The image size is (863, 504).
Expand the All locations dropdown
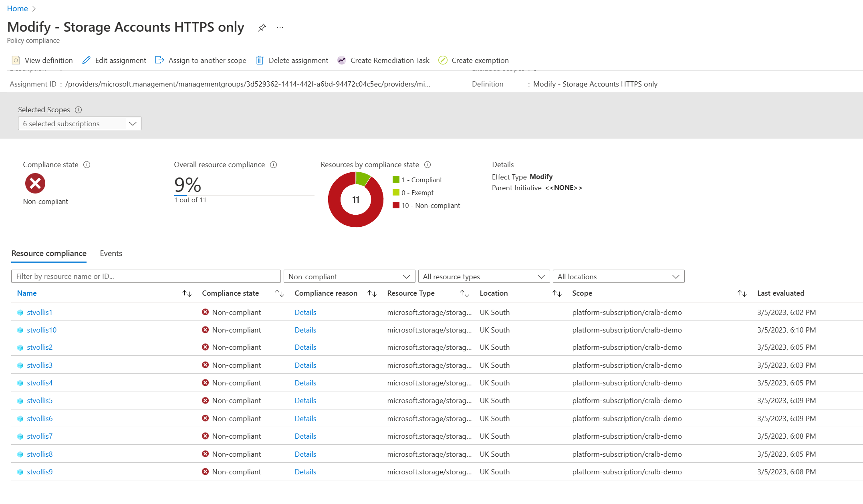pyautogui.click(x=618, y=277)
